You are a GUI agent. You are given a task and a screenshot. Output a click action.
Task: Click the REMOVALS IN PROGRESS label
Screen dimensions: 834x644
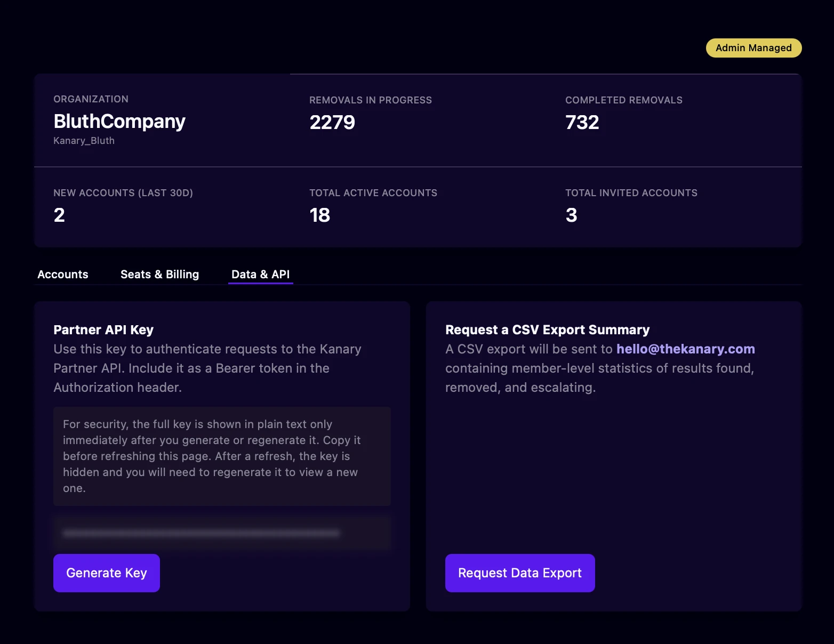tap(371, 100)
